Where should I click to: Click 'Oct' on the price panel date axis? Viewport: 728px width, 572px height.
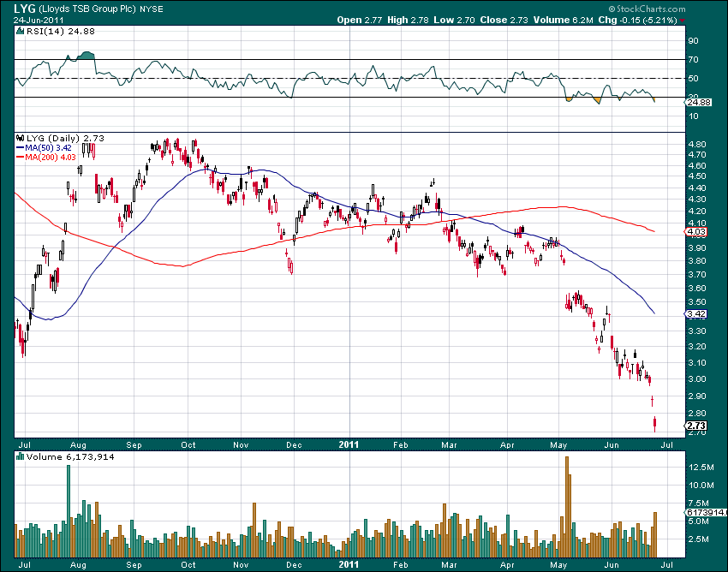(x=188, y=444)
